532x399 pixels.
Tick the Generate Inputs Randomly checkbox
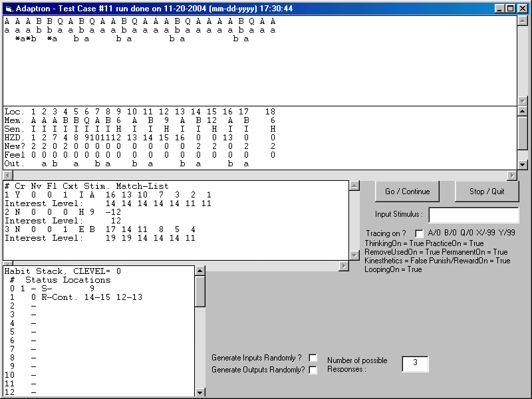tap(313, 358)
